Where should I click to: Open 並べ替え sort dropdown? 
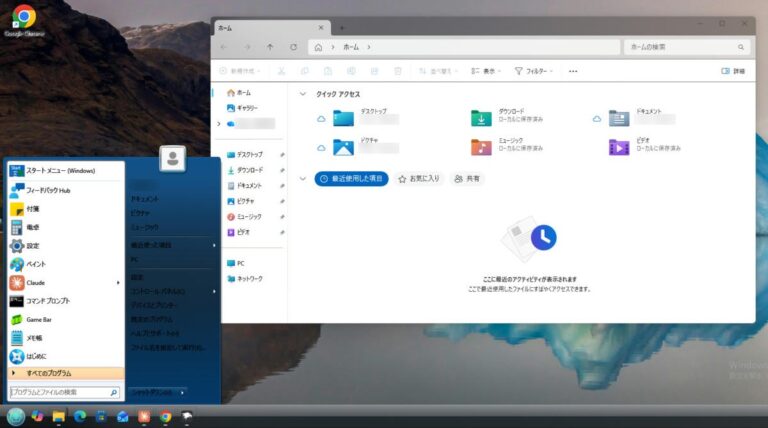[x=438, y=71]
